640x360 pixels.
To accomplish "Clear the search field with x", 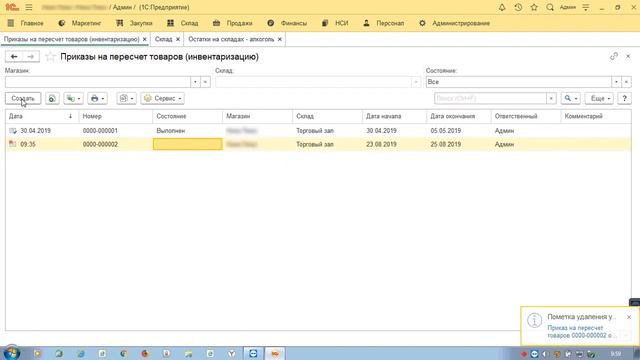I will (x=551, y=98).
